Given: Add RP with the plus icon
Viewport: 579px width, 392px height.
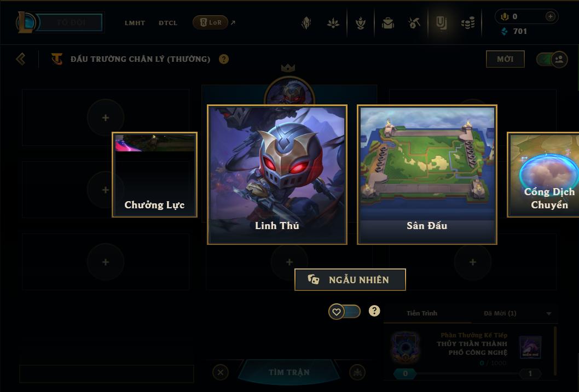Looking at the screenshot, I should click(x=550, y=16).
